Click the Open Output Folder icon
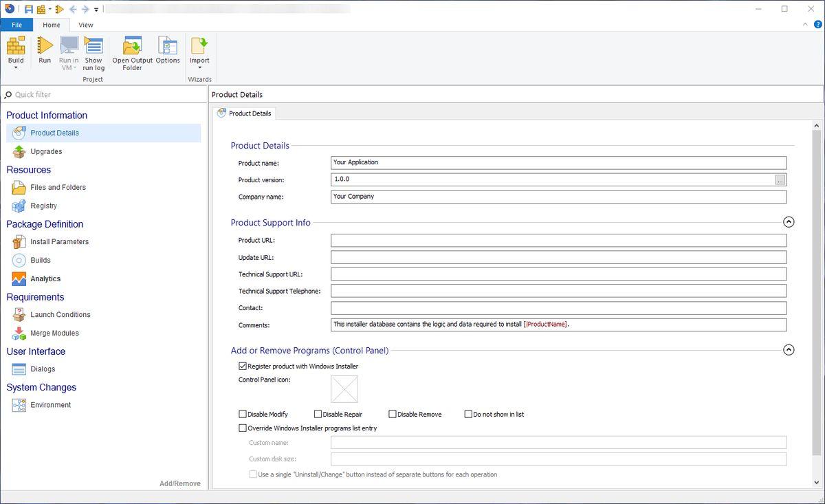825x504 pixels. pyautogui.click(x=132, y=46)
